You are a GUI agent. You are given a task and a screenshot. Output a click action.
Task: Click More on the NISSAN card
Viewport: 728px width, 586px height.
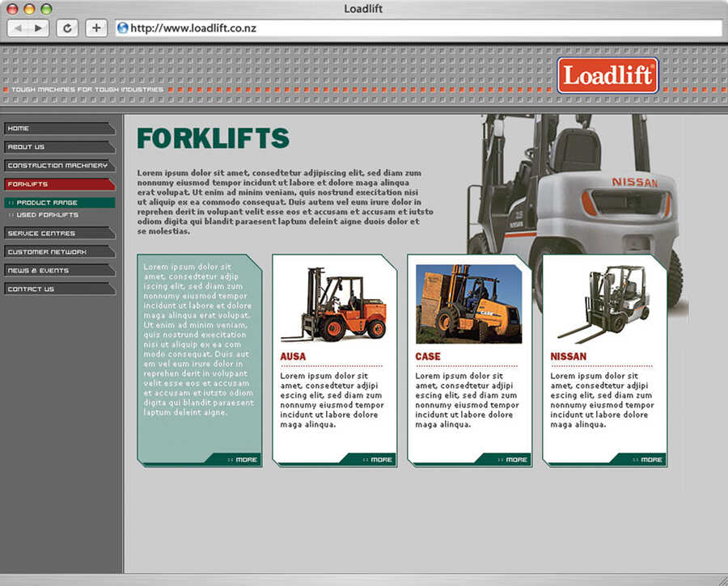coord(647,459)
